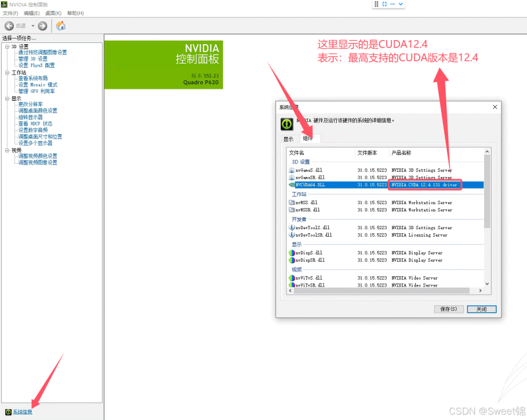
Task: Collapse the 3D 设置 tree node
Action: tap(7, 46)
